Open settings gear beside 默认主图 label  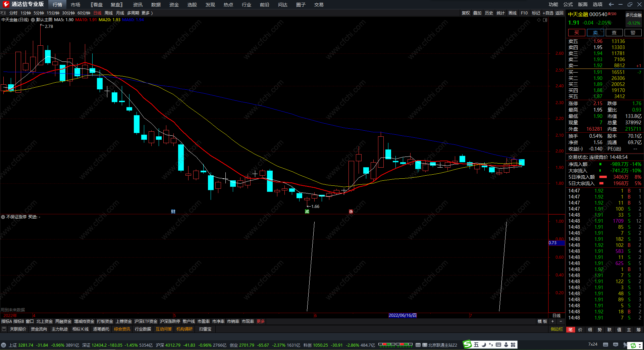coord(33,20)
